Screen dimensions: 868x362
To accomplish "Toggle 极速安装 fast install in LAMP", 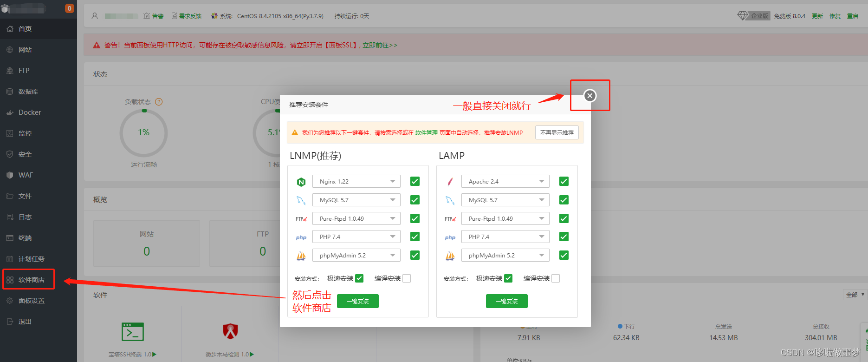I will click(x=508, y=278).
